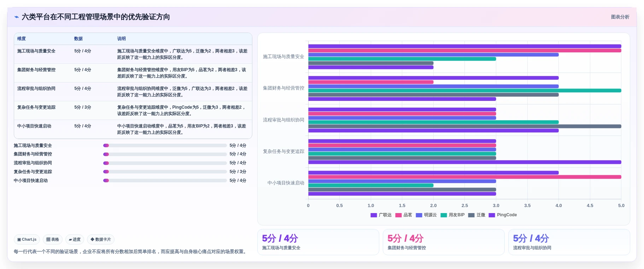This screenshot has height=269, width=644.
Task: Open the 施工现场与质量安全 data card
Action: [x=318, y=242]
